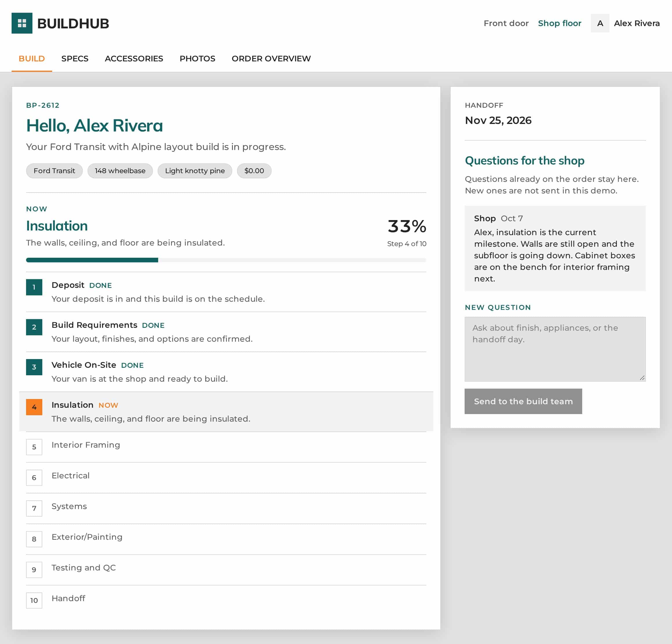Open the Front door link
This screenshot has width=672, height=644.
coord(506,23)
